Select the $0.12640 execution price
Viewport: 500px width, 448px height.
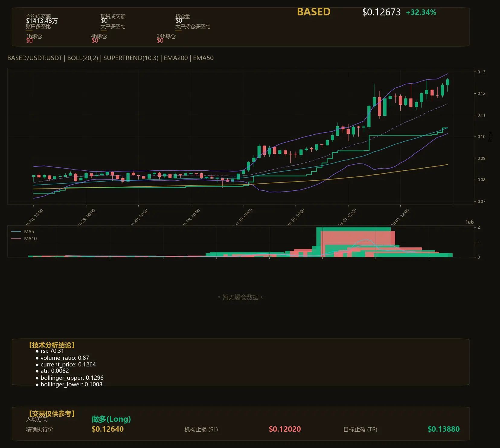pyautogui.click(x=107, y=429)
